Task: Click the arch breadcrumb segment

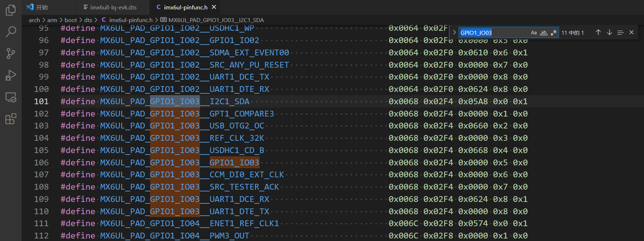Action: tap(34, 20)
